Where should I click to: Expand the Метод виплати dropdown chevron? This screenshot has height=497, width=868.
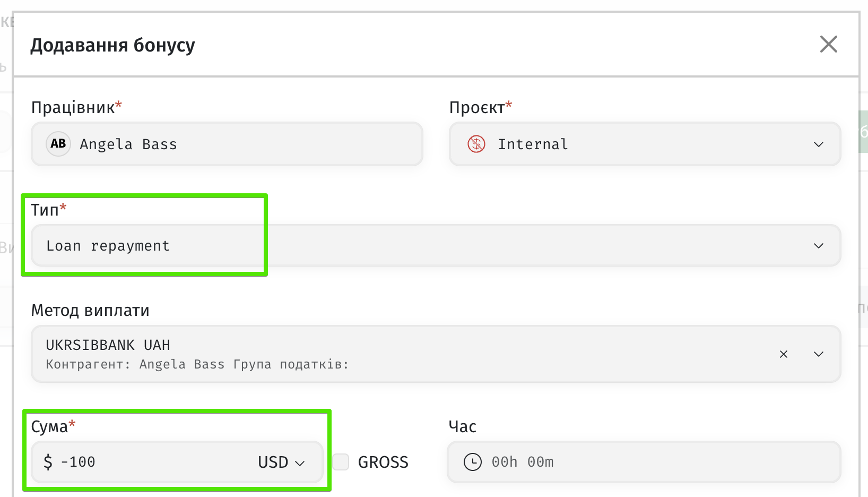[819, 354]
